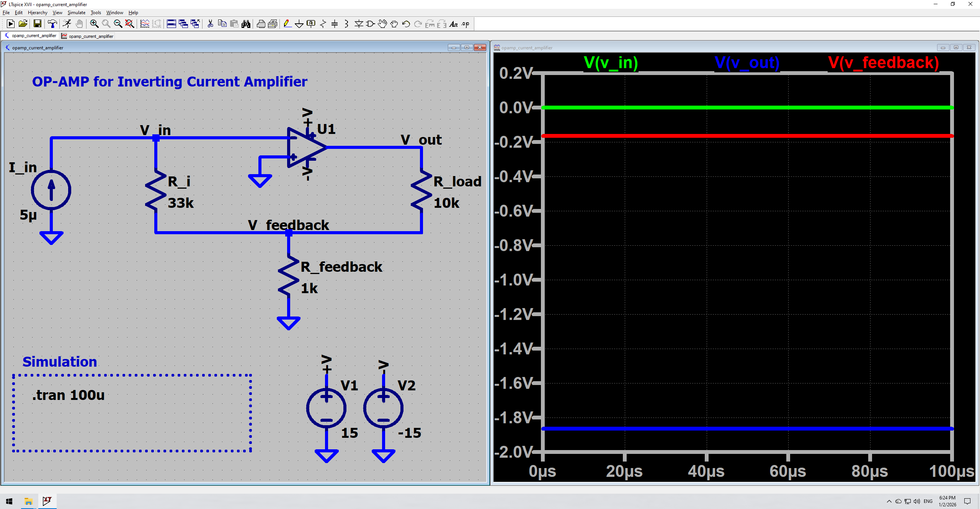
Task: Click the Run simulation icon
Action: (11, 24)
